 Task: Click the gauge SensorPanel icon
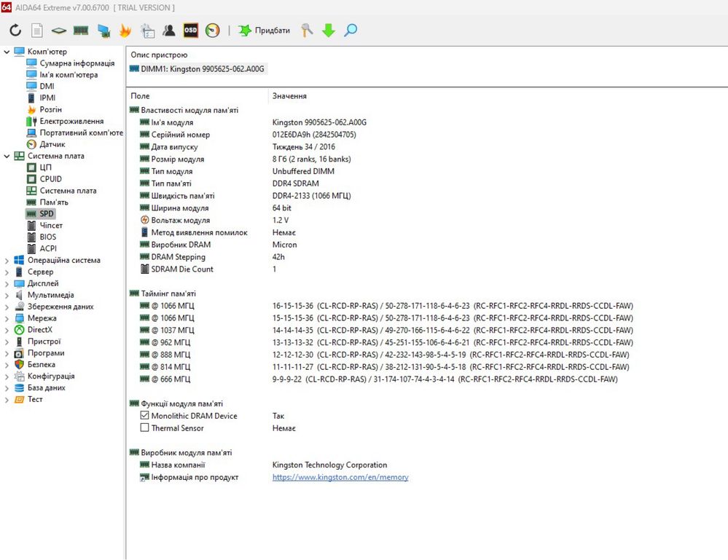point(213,31)
